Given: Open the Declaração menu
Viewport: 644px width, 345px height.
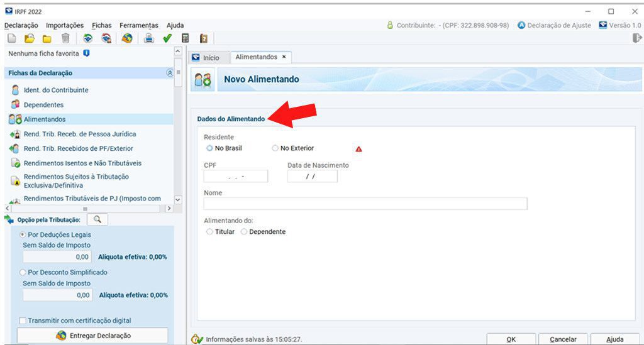Looking at the screenshot, I should click(21, 25).
